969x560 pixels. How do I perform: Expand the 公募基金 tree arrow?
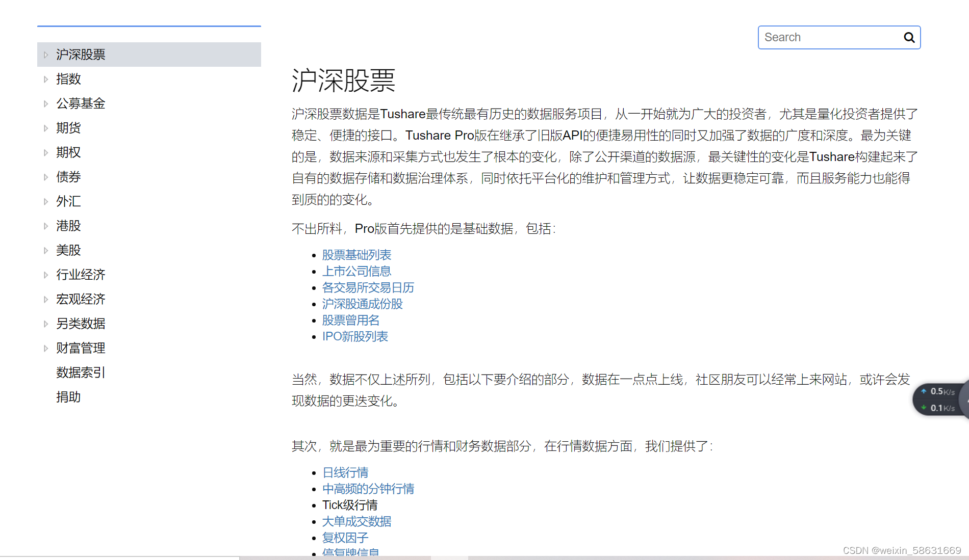pos(46,103)
